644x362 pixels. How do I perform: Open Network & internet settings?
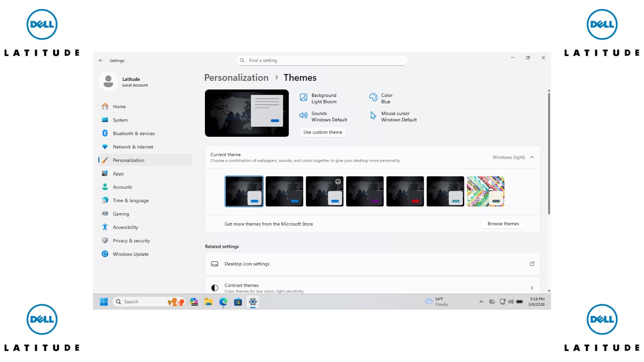(145, 147)
